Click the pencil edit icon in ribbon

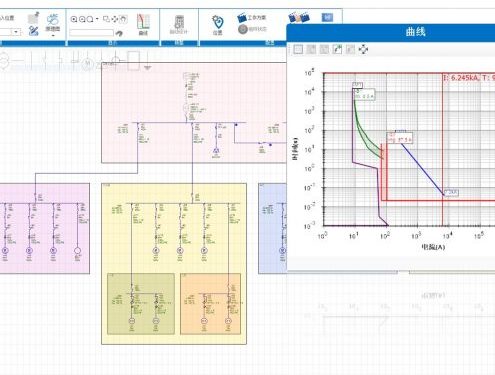point(33,31)
